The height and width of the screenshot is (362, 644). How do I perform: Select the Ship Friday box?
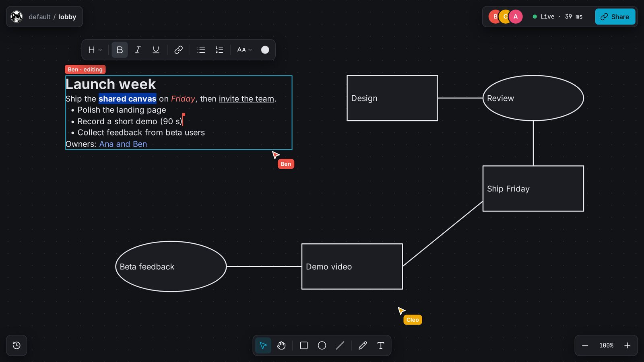click(533, 189)
